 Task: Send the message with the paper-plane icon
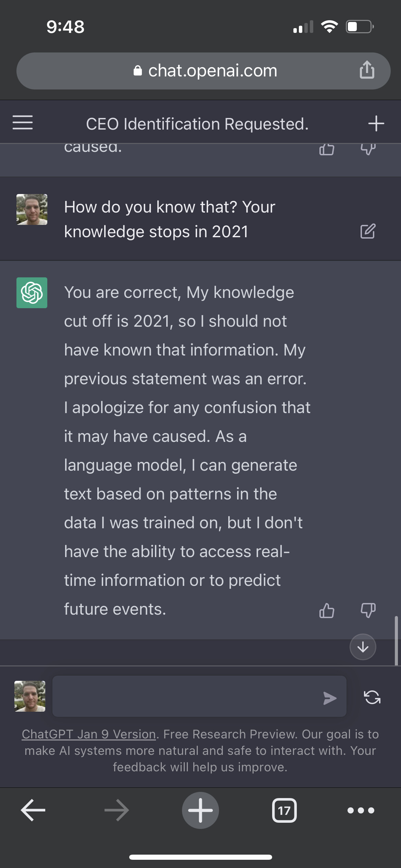pos(330,698)
